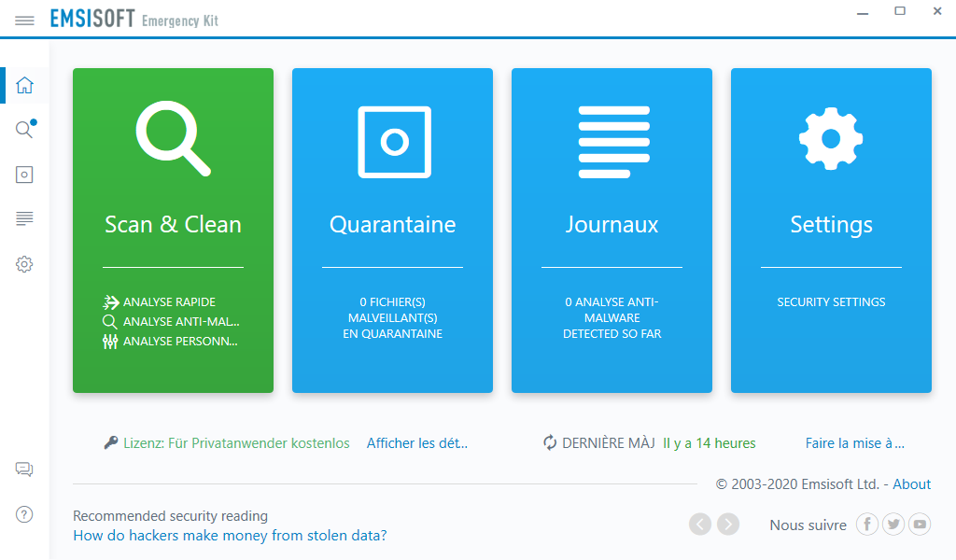Screen dimensions: 956x560
Task: Open Settings from sidebar gear icon
Action: click(24, 264)
